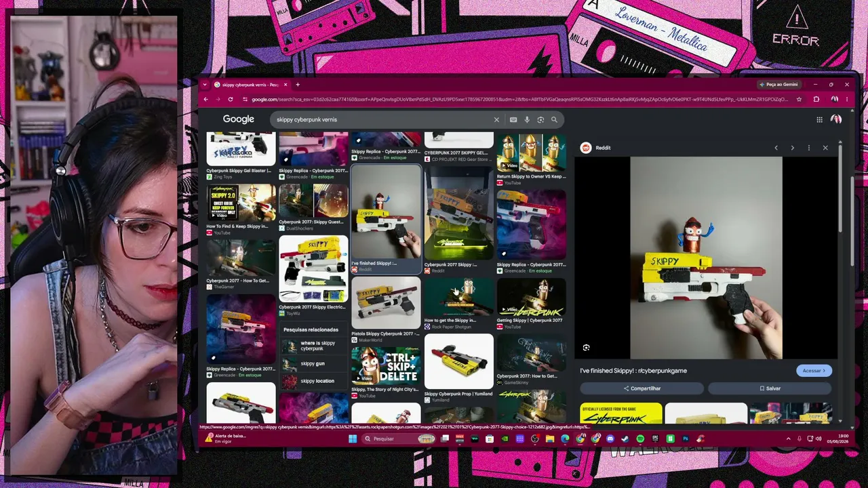The image size is (868, 488).
Task: Open Discord from the taskbar
Action: coord(610,439)
